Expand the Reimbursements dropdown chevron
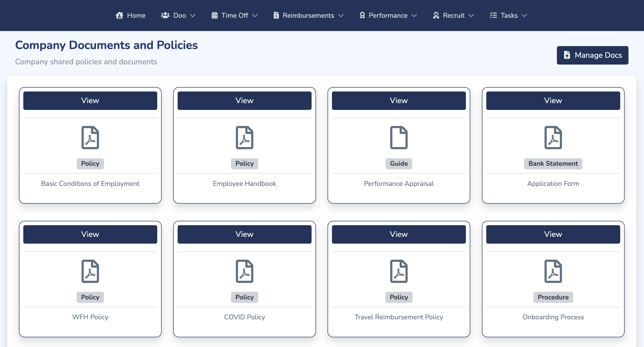 [x=341, y=16]
